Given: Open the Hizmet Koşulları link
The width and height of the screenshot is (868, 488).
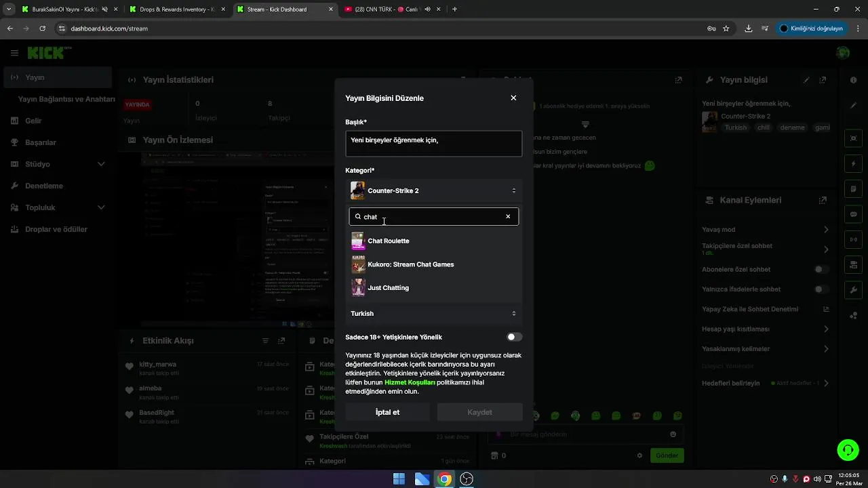Looking at the screenshot, I should [x=410, y=382].
